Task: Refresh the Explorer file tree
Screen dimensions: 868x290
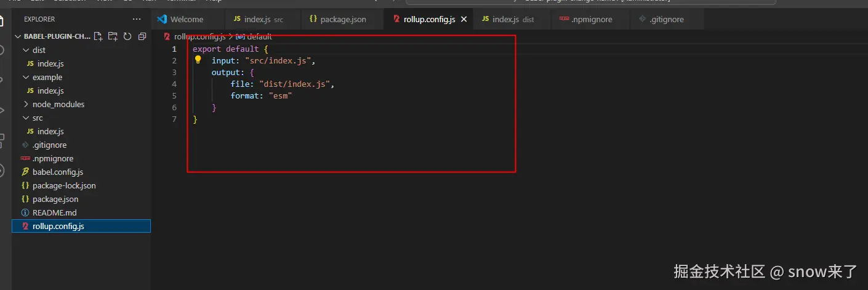Action: point(127,36)
